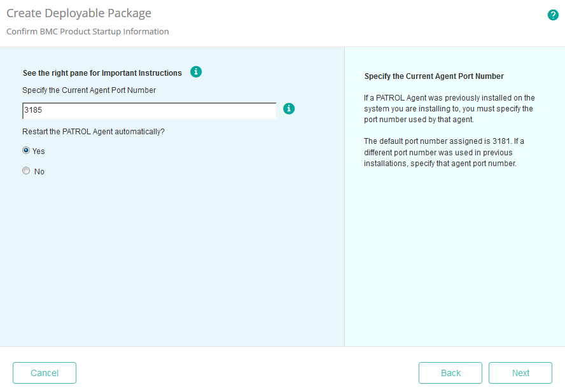Click the agent port number input field
Screen dimensions: 565x392
point(149,110)
